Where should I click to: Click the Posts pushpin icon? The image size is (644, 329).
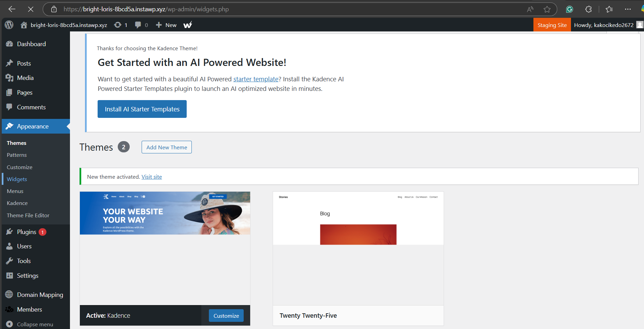click(x=10, y=63)
